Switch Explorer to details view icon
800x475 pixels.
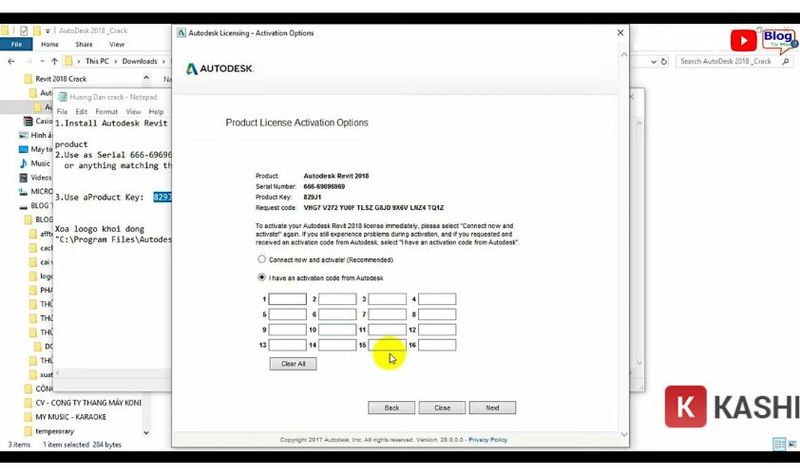779,444
